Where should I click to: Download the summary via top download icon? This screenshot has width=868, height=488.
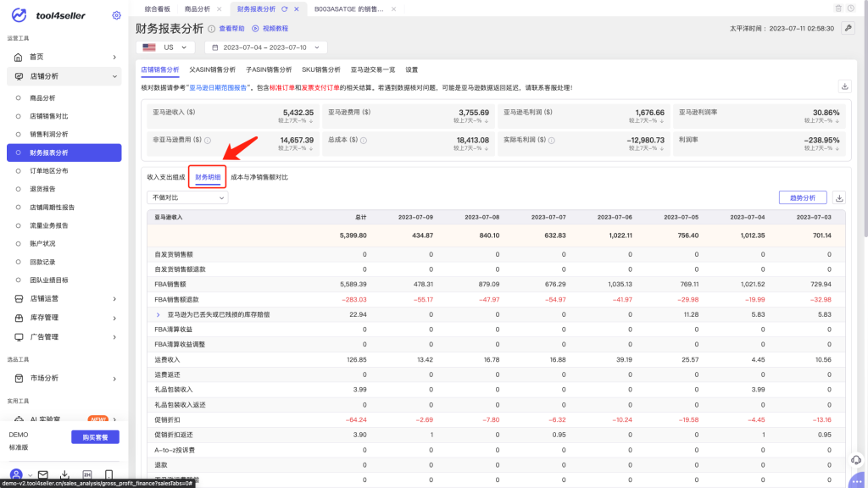click(x=845, y=87)
